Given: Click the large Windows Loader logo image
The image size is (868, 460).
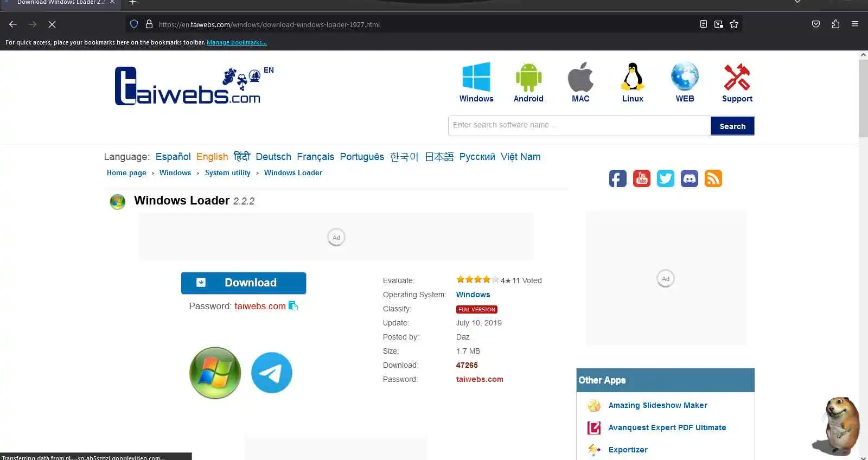Looking at the screenshot, I should click(215, 373).
